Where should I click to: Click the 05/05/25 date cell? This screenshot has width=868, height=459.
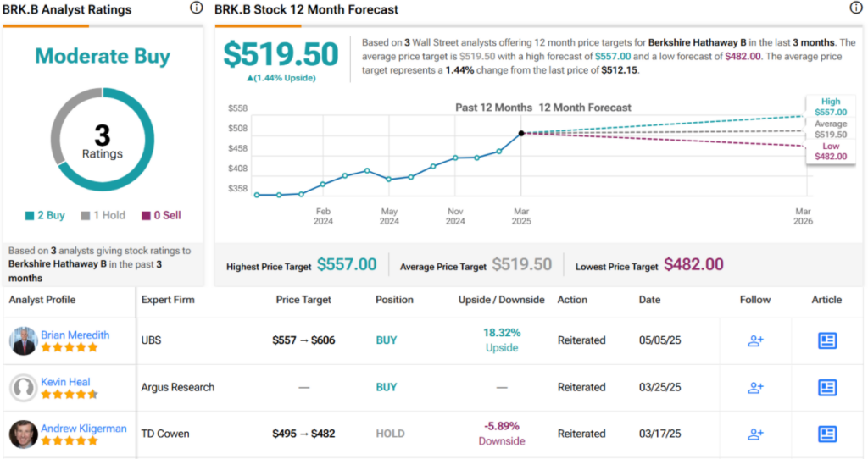659,340
